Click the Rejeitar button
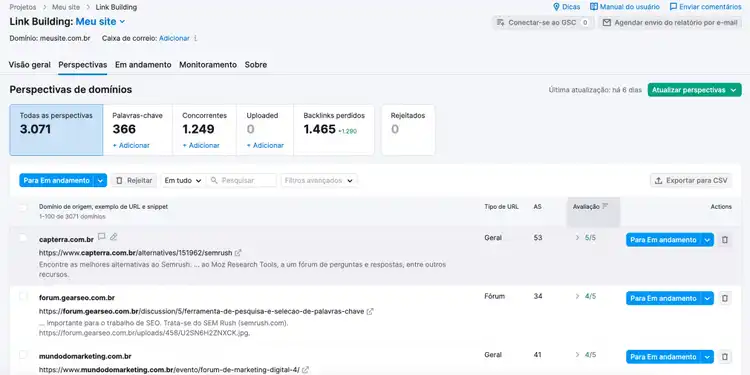750x375 pixels. click(134, 180)
